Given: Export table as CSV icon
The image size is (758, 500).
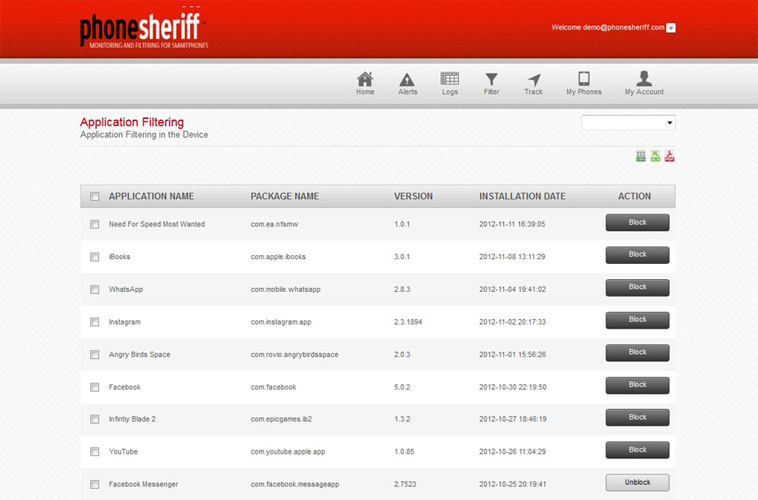Looking at the screenshot, I should click(641, 156).
